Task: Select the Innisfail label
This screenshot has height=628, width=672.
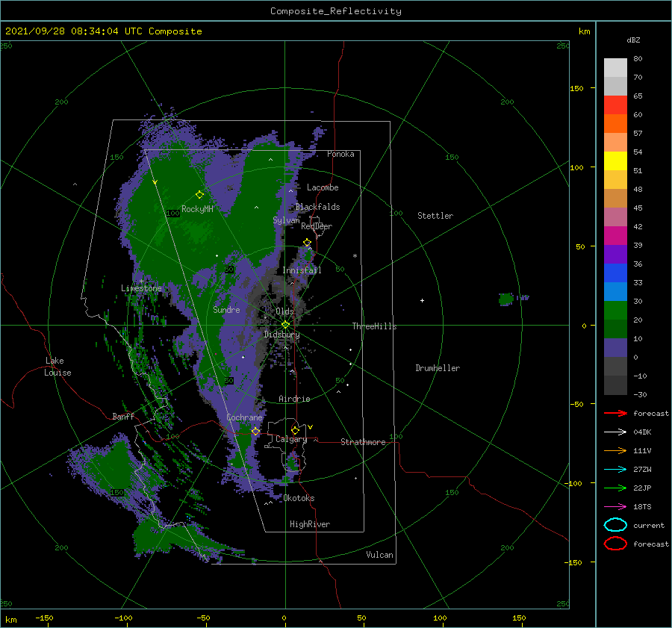Action: (x=302, y=270)
